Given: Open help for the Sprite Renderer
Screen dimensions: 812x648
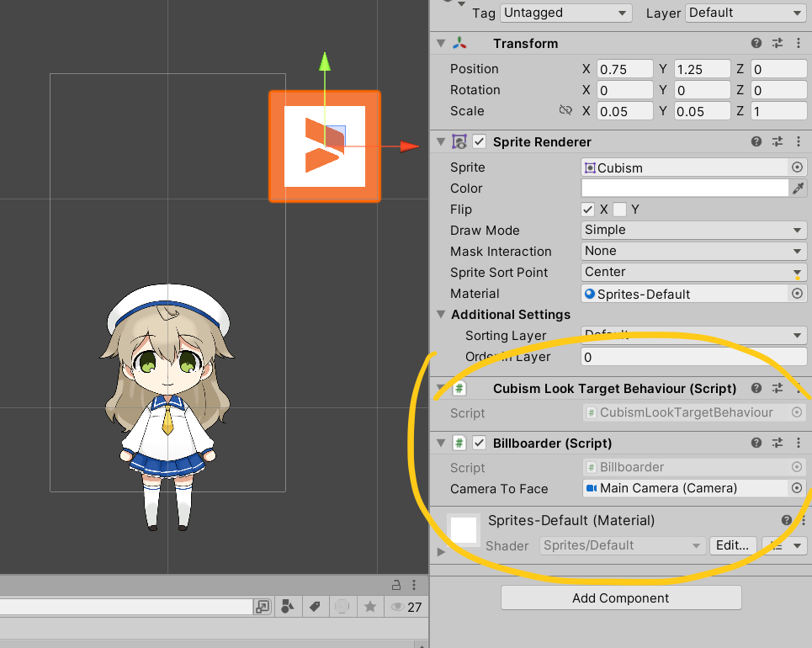Looking at the screenshot, I should click(x=756, y=141).
